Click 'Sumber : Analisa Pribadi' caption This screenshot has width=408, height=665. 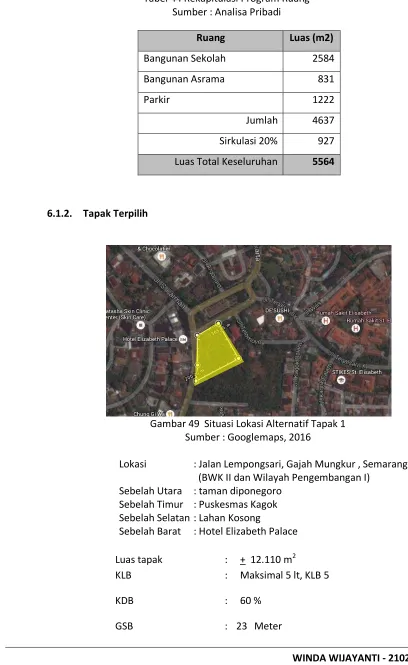pos(226,12)
